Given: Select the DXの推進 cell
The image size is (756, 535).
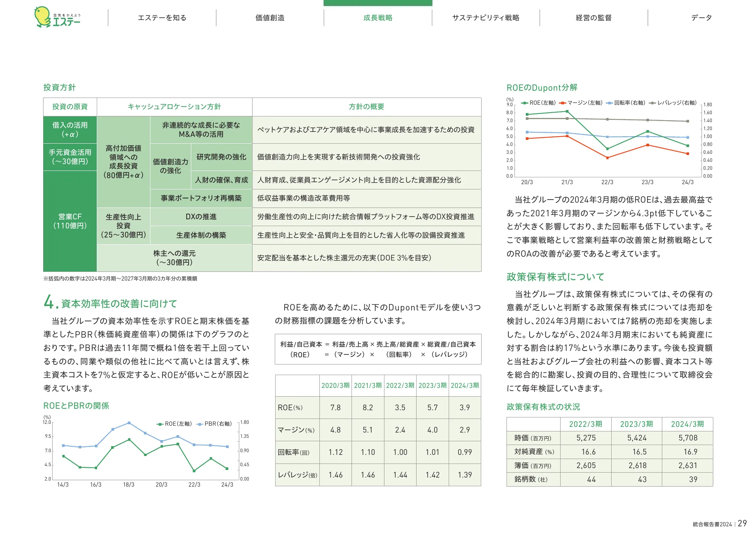Looking at the screenshot, I should coord(201,217).
